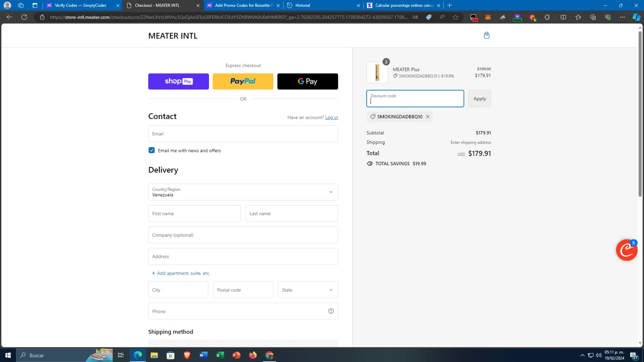The height and width of the screenshot is (362, 644).
Task: Open the red floating chat widget
Action: pyautogui.click(x=627, y=250)
